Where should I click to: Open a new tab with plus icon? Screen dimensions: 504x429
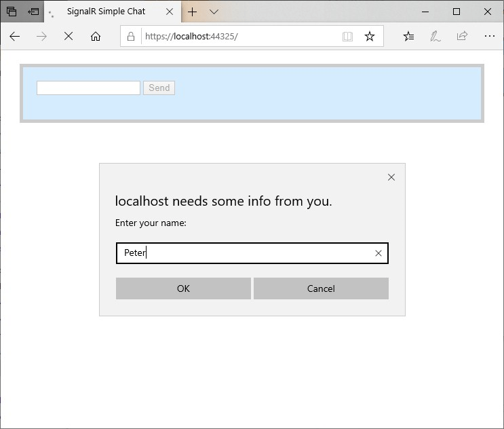click(x=192, y=12)
